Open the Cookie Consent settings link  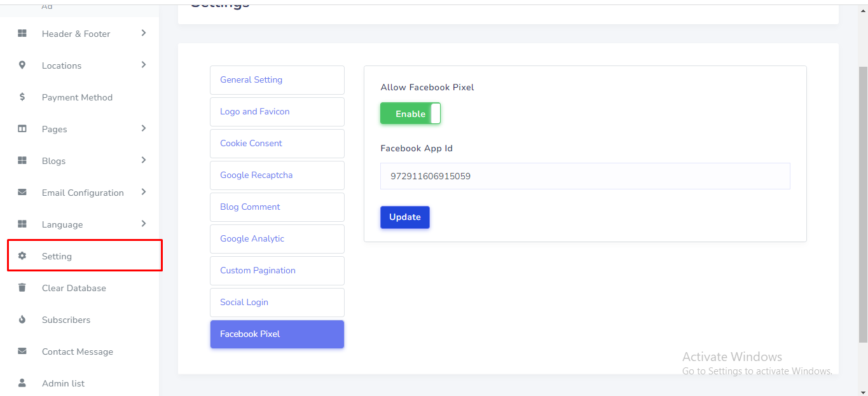(277, 144)
